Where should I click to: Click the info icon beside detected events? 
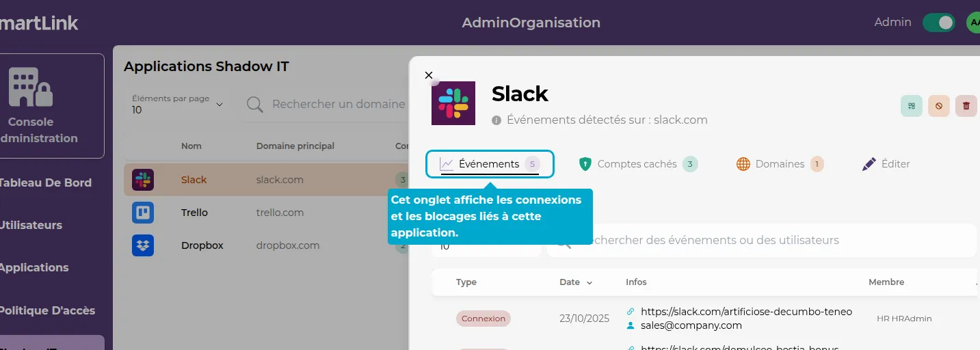point(497,120)
